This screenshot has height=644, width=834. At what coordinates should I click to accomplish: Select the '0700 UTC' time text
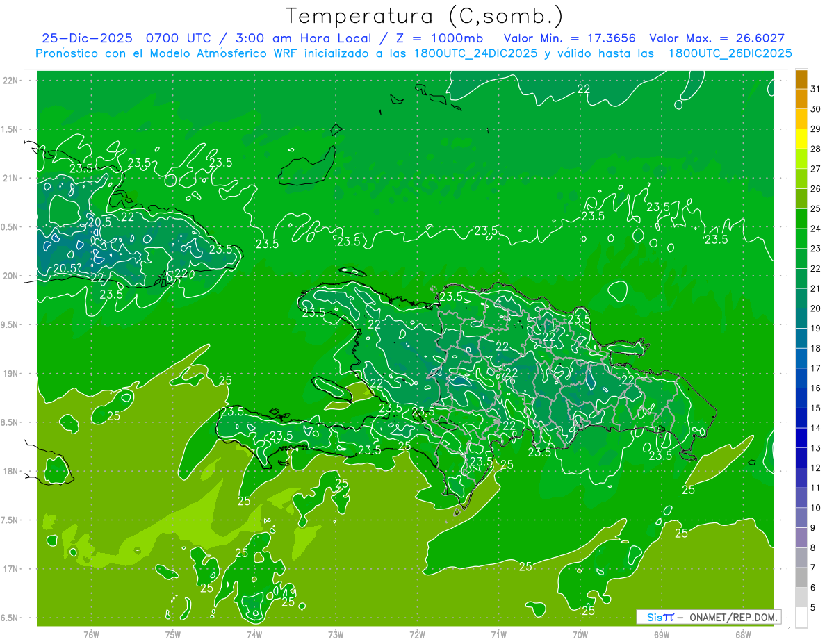(179, 39)
